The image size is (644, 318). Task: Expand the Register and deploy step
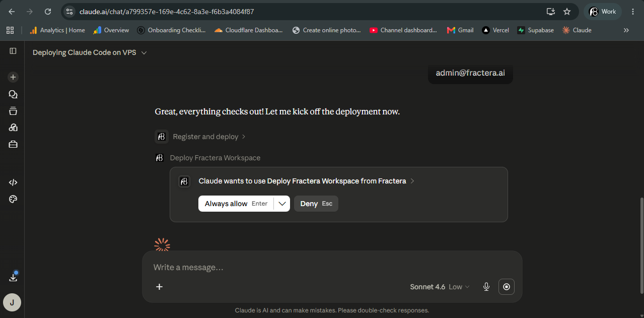[x=209, y=137]
